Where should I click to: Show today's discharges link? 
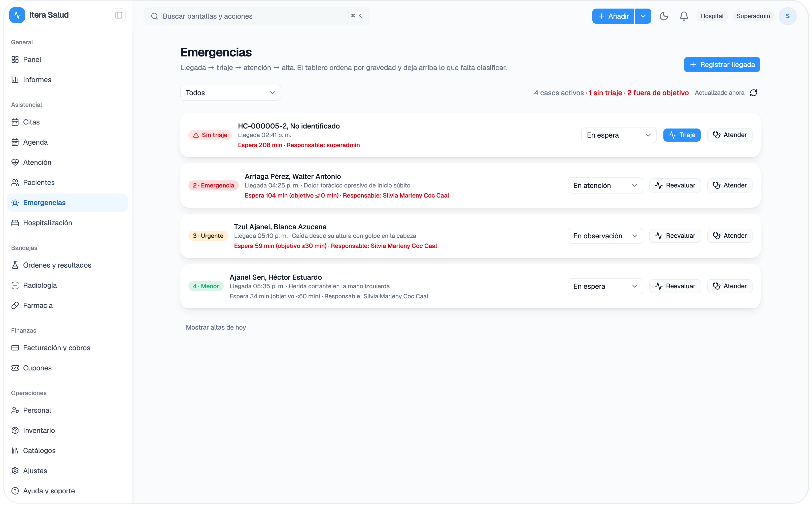click(x=216, y=327)
